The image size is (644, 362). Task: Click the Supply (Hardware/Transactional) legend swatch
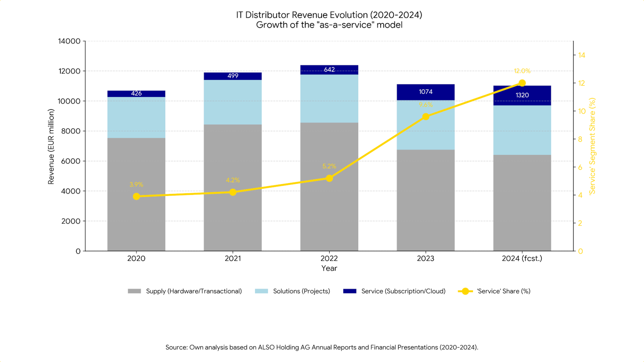(x=134, y=291)
